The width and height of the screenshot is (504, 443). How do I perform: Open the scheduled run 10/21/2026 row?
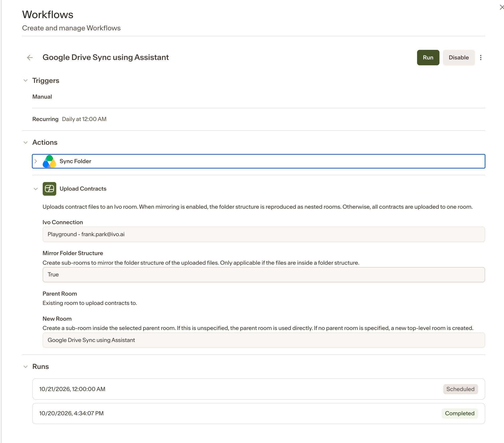pos(258,389)
